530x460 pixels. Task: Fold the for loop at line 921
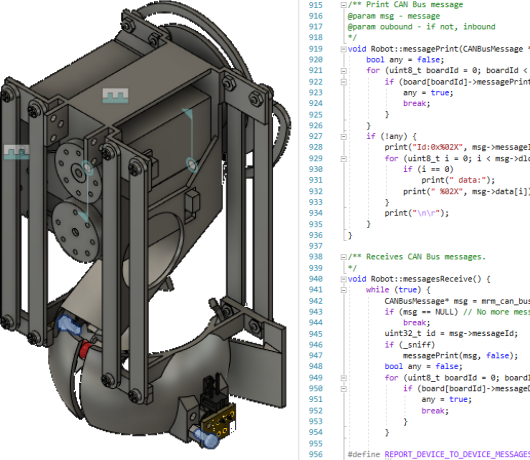[343, 71]
